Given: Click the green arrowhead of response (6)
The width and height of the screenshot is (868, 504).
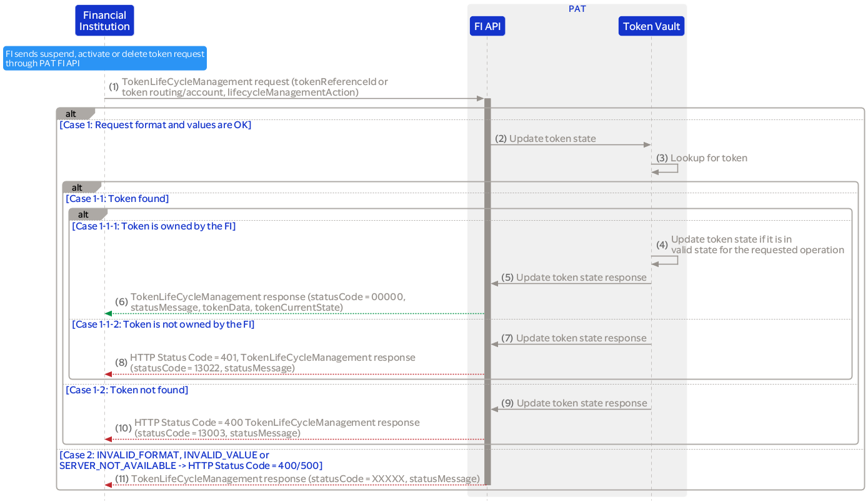Looking at the screenshot, I should [108, 313].
